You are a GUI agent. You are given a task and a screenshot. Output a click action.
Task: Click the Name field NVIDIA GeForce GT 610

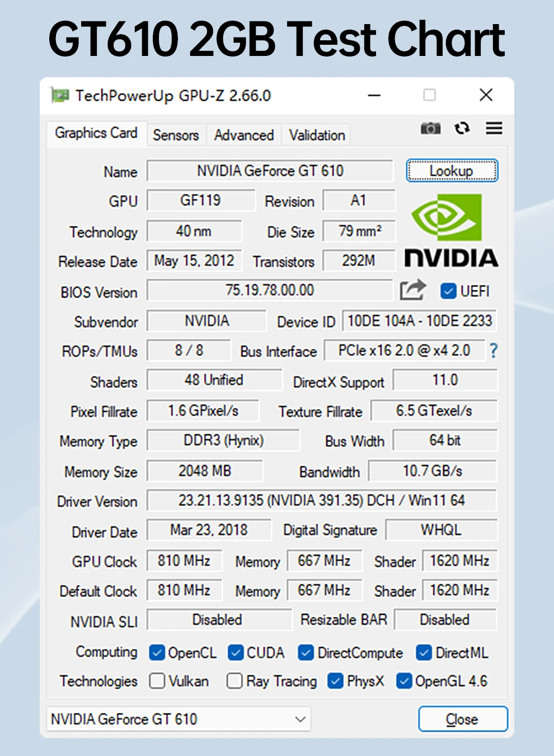tap(270, 171)
